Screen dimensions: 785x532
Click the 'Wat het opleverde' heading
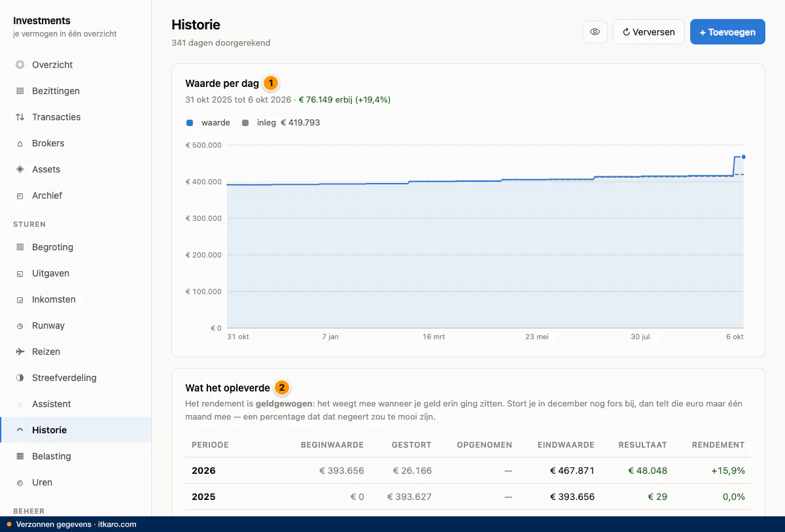click(228, 388)
